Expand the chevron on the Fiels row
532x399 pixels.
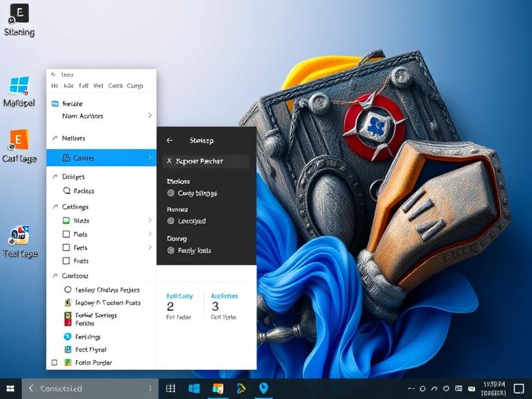pyautogui.click(x=150, y=233)
